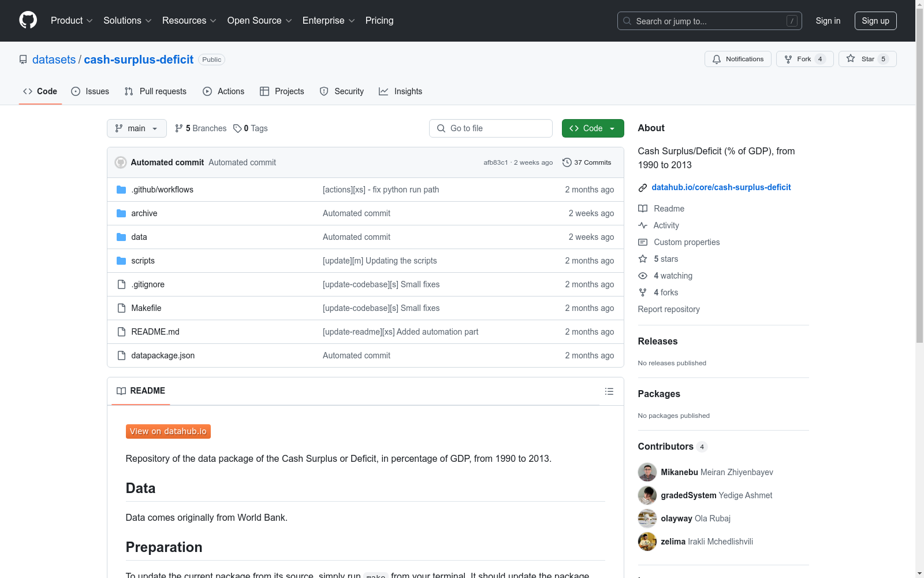
Task: Click the Star button
Action: (x=867, y=59)
